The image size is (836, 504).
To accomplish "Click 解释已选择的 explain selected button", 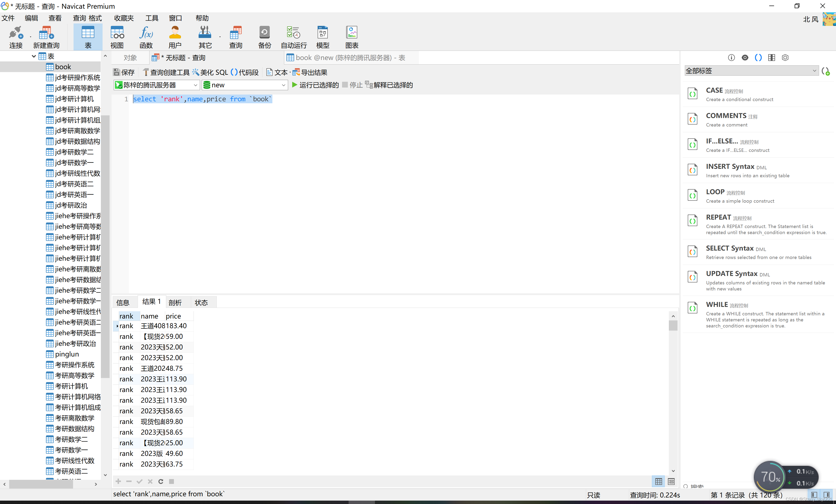I will (389, 85).
